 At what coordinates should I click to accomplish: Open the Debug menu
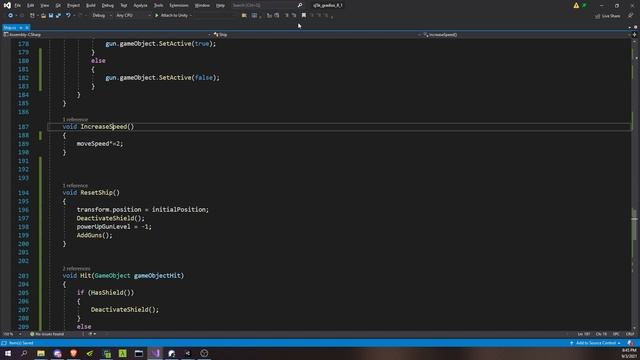pos(108,5)
